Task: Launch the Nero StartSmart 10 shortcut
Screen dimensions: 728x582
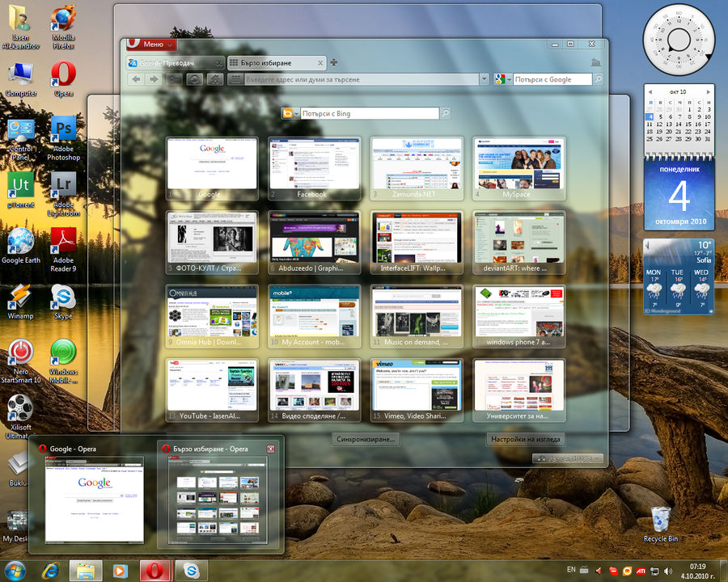Action: coord(20,361)
